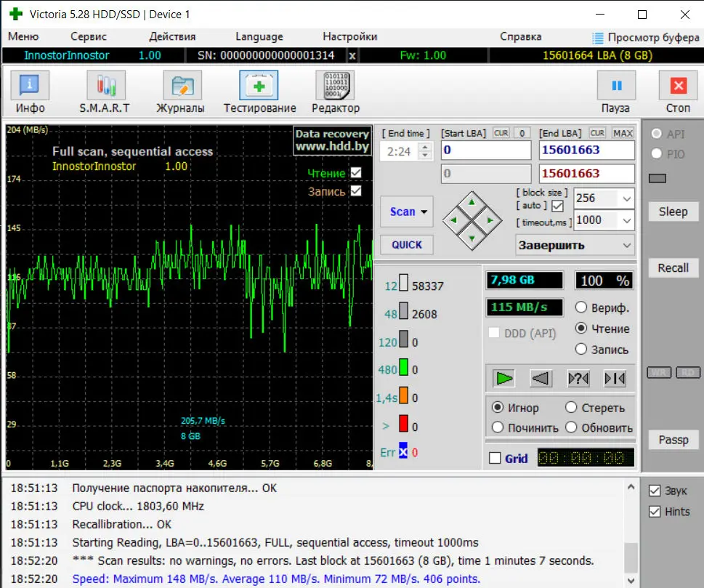704x588 pixels.
Task: Open the Language menu
Action: pyautogui.click(x=259, y=37)
